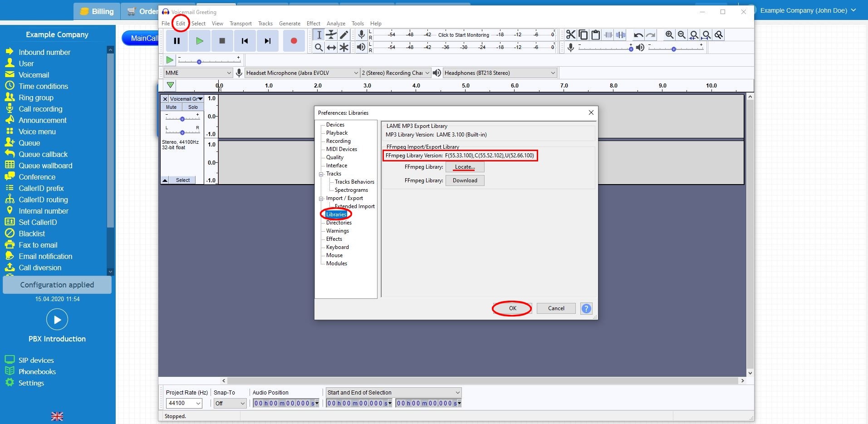Click Fit Project to Width zoom icon

pyautogui.click(x=706, y=35)
